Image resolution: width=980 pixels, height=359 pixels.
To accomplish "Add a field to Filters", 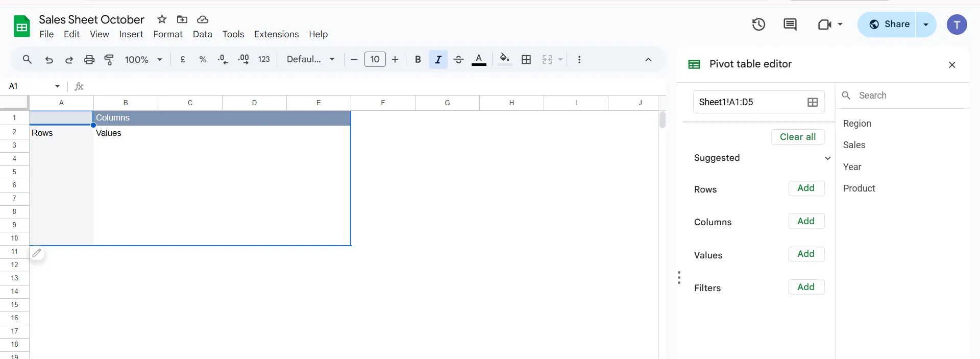I will click(x=806, y=287).
